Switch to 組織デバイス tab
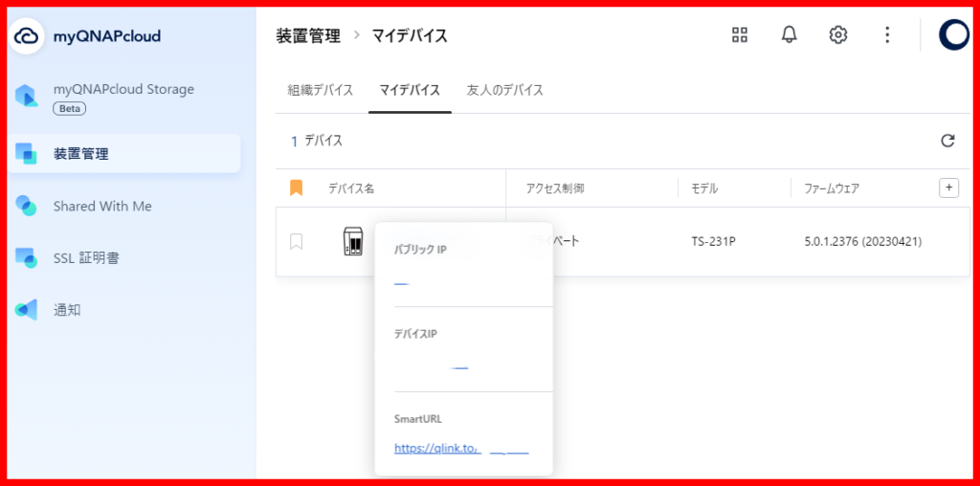This screenshot has height=486, width=980. coord(320,90)
